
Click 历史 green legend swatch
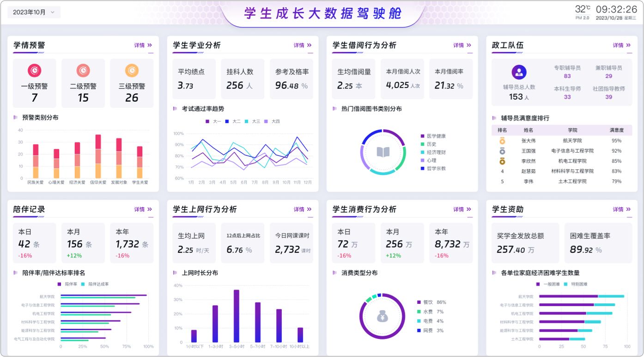click(422, 144)
